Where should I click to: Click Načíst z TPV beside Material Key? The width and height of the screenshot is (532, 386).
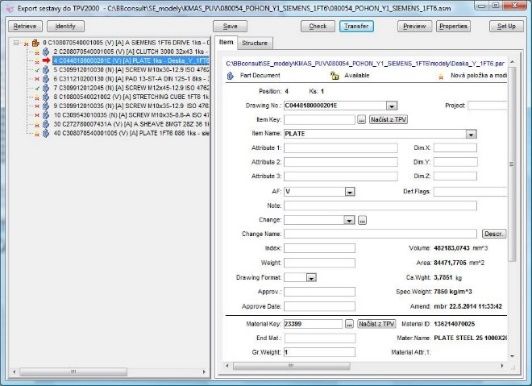click(x=377, y=324)
